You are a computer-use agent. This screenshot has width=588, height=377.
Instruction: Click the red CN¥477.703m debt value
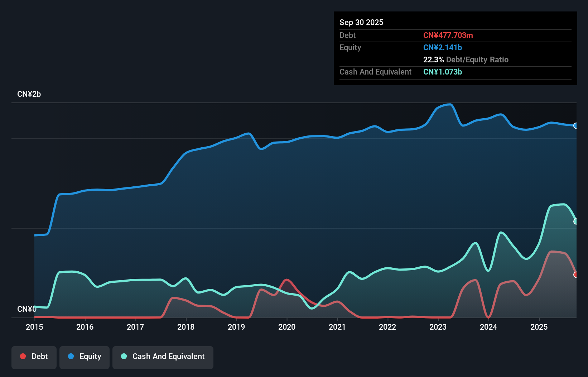(448, 35)
